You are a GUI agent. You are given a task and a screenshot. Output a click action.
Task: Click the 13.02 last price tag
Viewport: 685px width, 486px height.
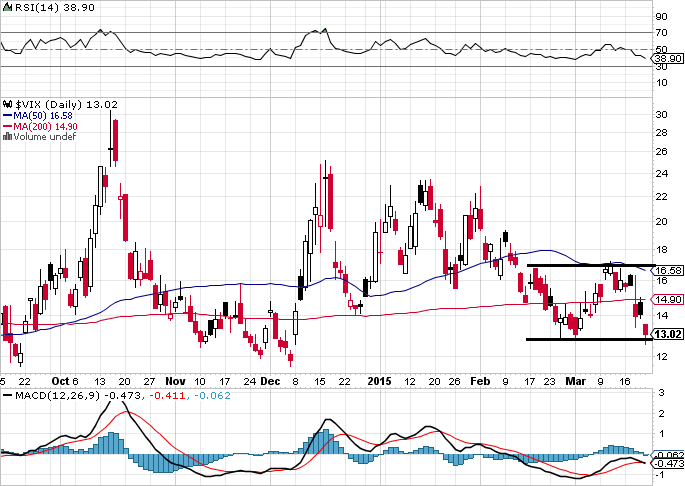pos(669,334)
